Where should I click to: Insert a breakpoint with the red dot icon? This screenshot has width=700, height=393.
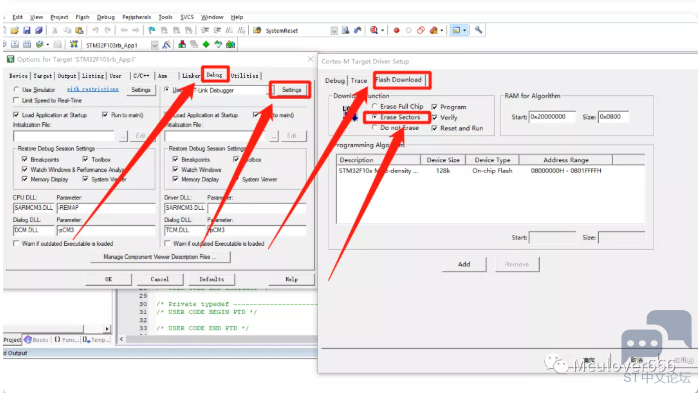coord(396,30)
